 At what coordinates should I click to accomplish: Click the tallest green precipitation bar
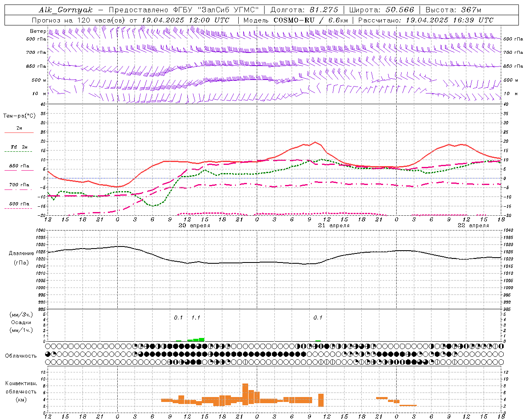pos(201,340)
